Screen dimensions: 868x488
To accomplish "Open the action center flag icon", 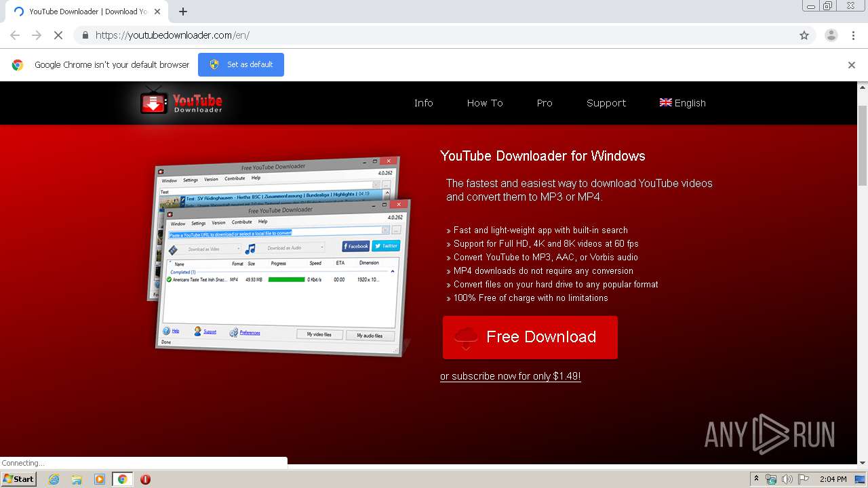I will click(803, 479).
